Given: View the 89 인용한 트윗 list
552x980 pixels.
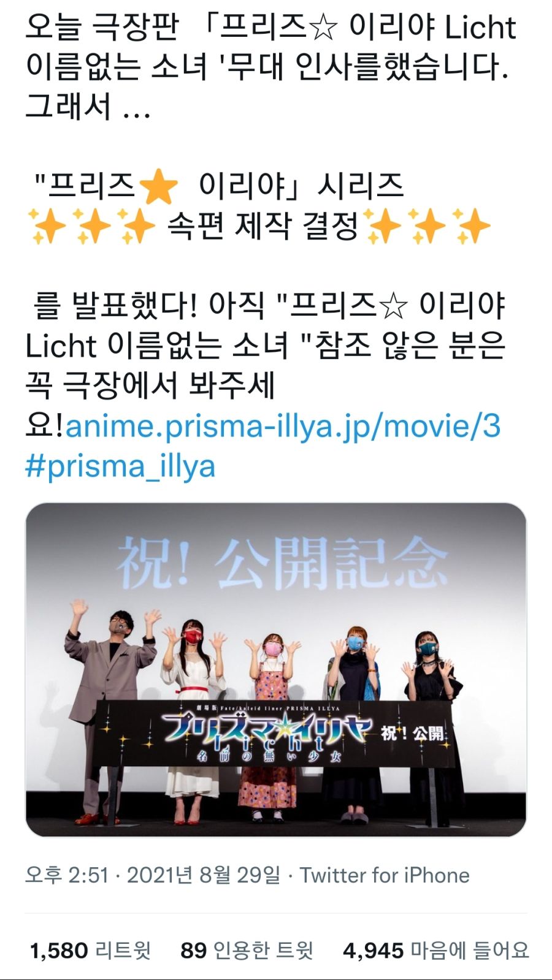Looking at the screenshot, I should 247,951.
